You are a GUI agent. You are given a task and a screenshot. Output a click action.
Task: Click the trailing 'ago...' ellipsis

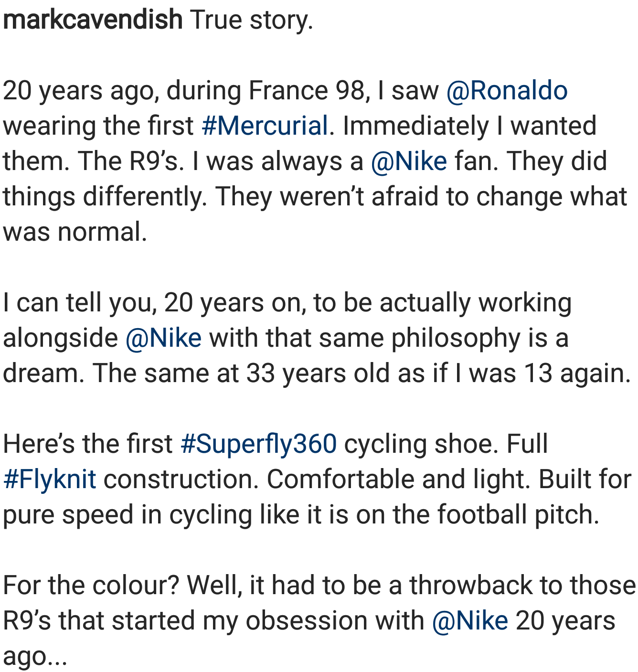(x=35, y=656)
